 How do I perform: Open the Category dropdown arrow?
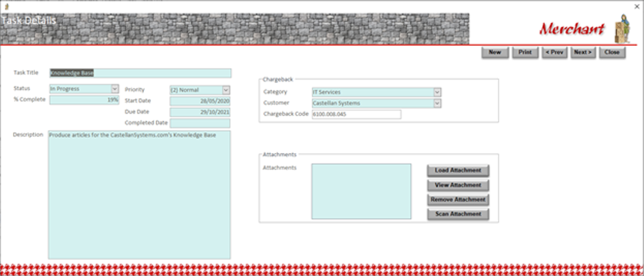(x=437, y=92)
